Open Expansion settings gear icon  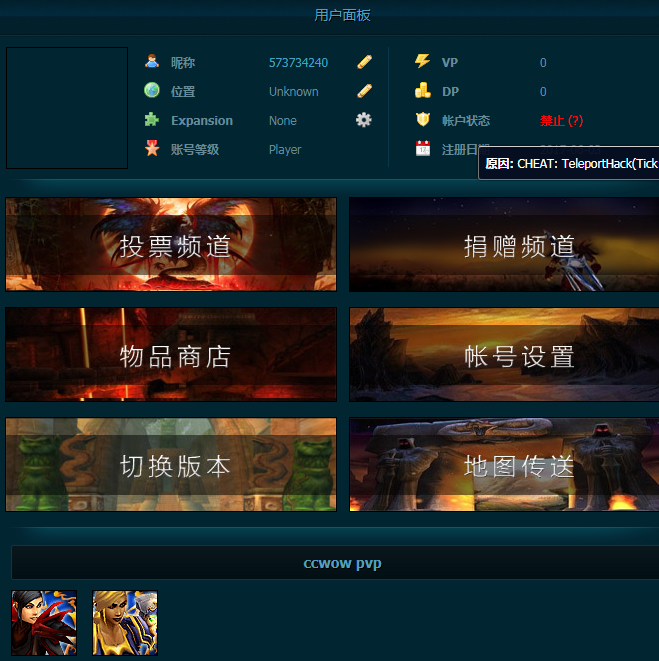[x=363, y=120]
